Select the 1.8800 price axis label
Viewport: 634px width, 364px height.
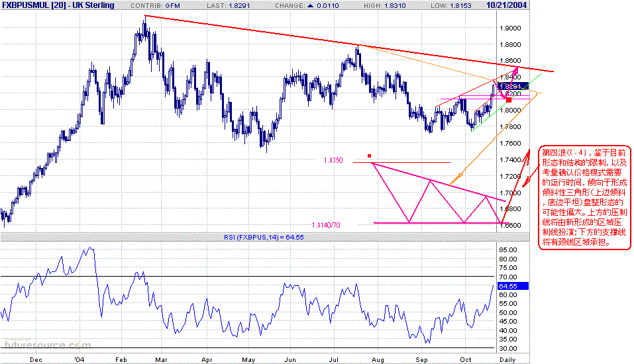(510, 45)
